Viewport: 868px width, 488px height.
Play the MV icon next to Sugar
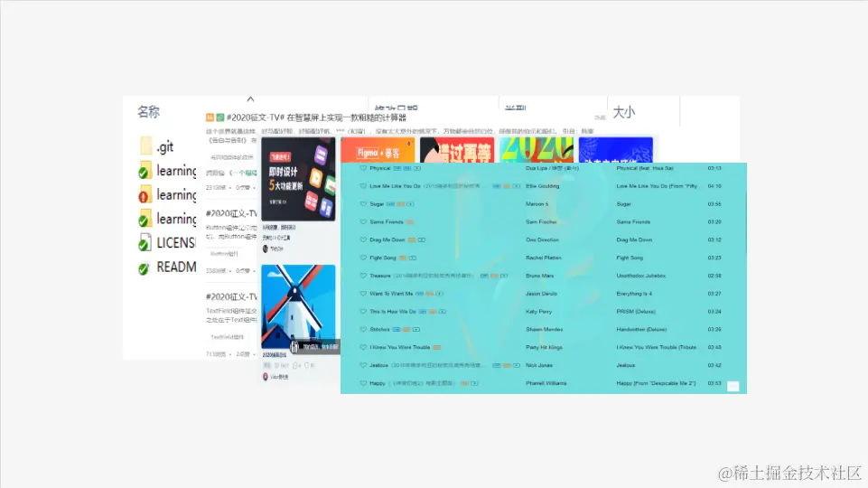click(410, 204)
